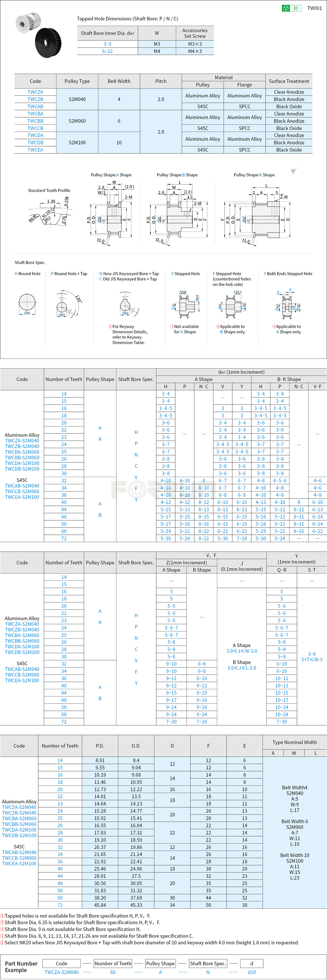327x980 pixels.
Task: Click the O.D. value 45.33
Action: [x=136, y=905]
